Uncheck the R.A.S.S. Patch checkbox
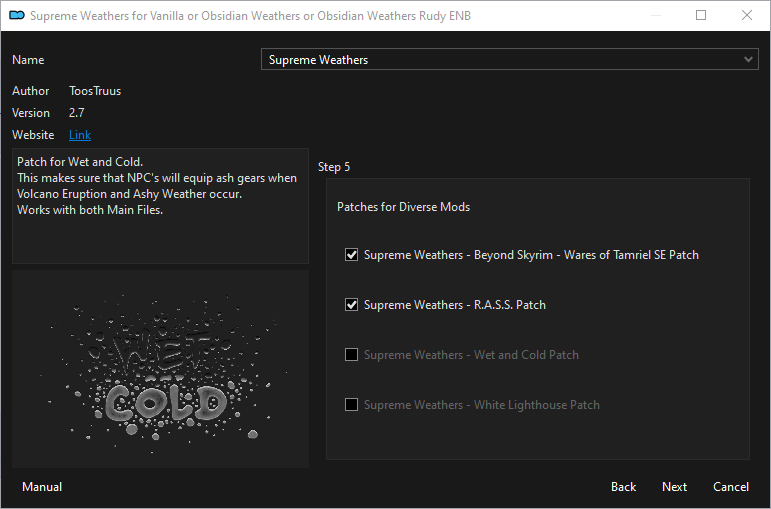The width and height of the screenshot is (771, 509). (351, 305)
